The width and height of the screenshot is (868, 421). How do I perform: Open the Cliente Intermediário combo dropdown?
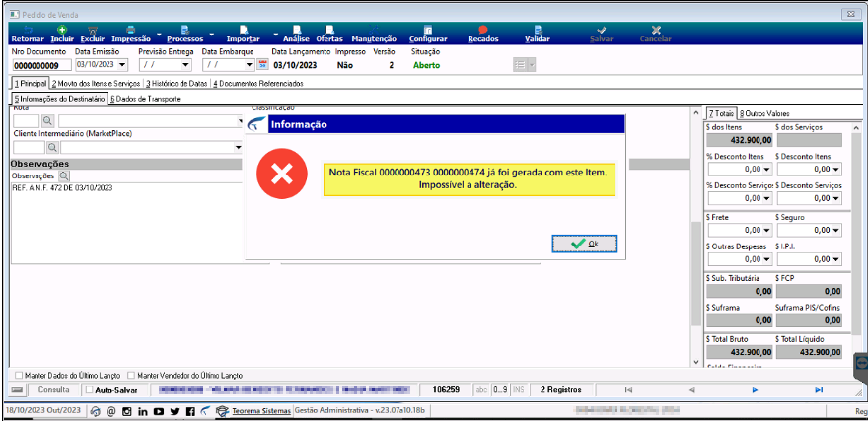[x=239, y=147]
